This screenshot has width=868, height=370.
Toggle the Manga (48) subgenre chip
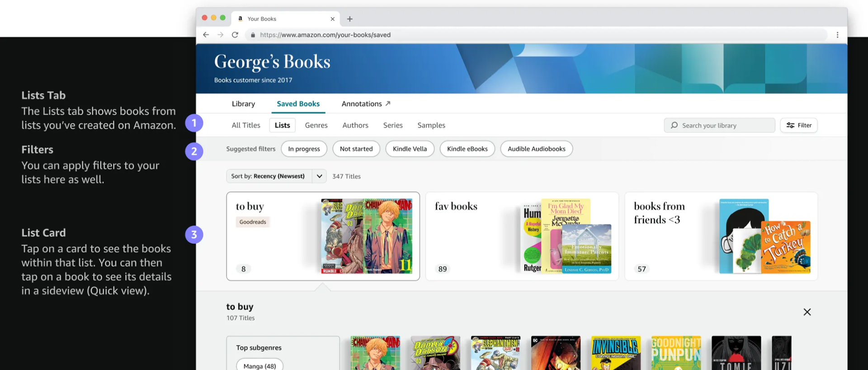(259, 365)
